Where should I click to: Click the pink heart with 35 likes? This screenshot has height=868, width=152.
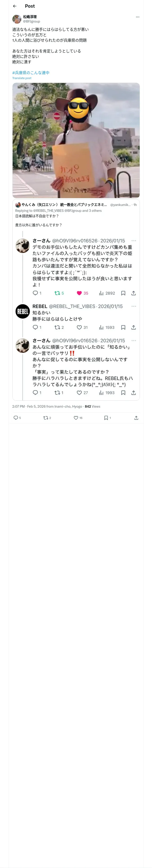[x=79, y=293]
